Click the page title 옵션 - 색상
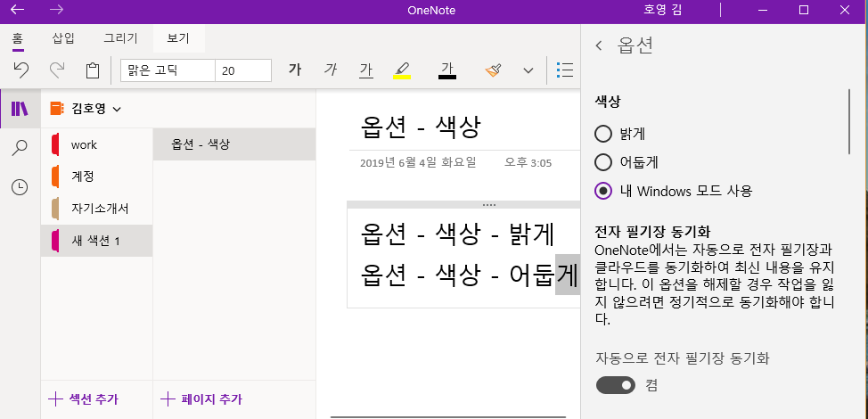 pos(421,127)
